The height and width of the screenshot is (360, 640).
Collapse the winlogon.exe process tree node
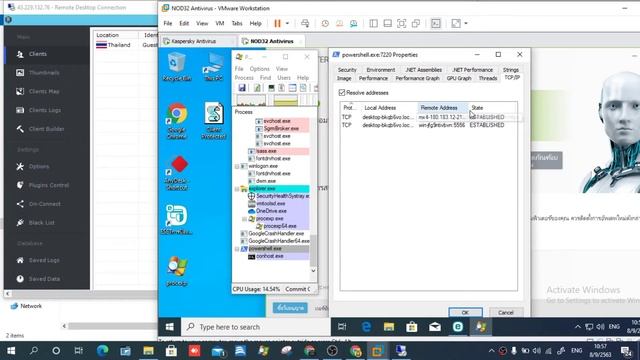click(237, 167)
